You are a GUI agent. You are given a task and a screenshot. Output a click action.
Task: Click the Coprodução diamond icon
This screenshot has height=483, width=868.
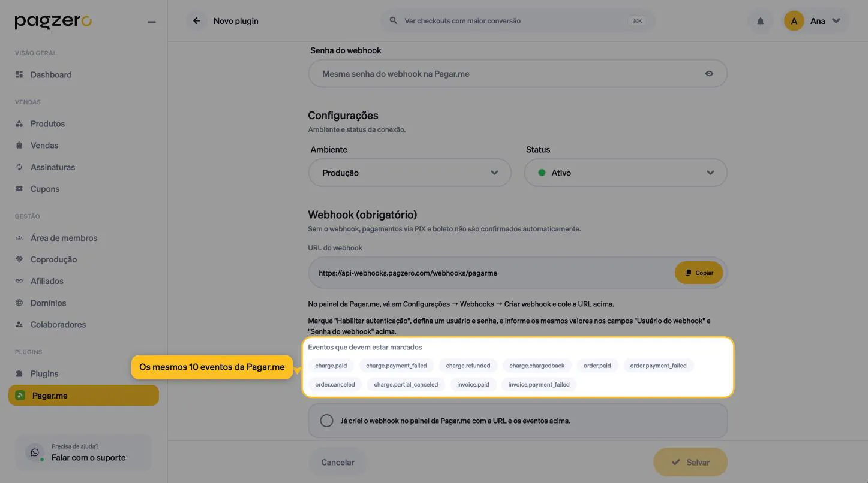pos(19,259)
